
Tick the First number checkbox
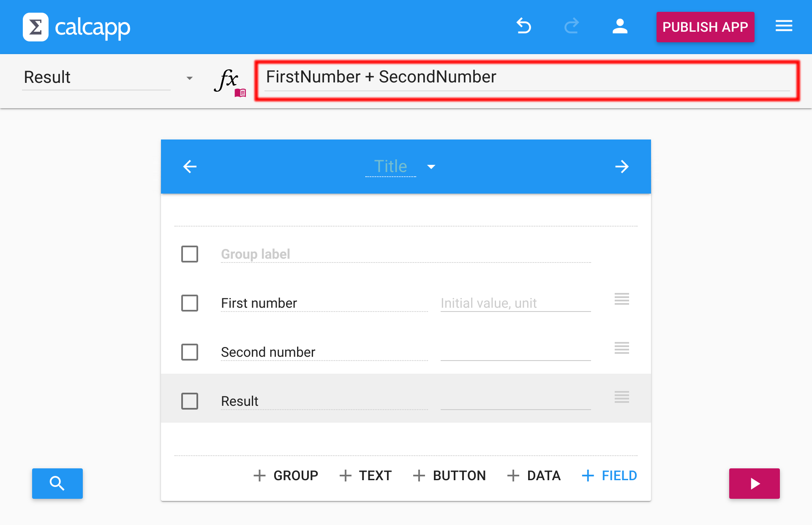click(x=190, y=303)
